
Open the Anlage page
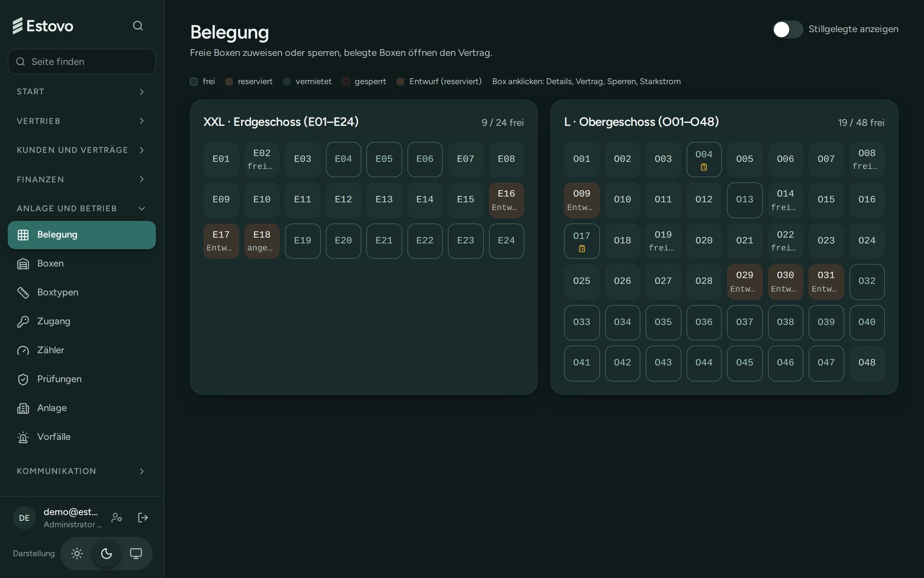pos(82,408)
